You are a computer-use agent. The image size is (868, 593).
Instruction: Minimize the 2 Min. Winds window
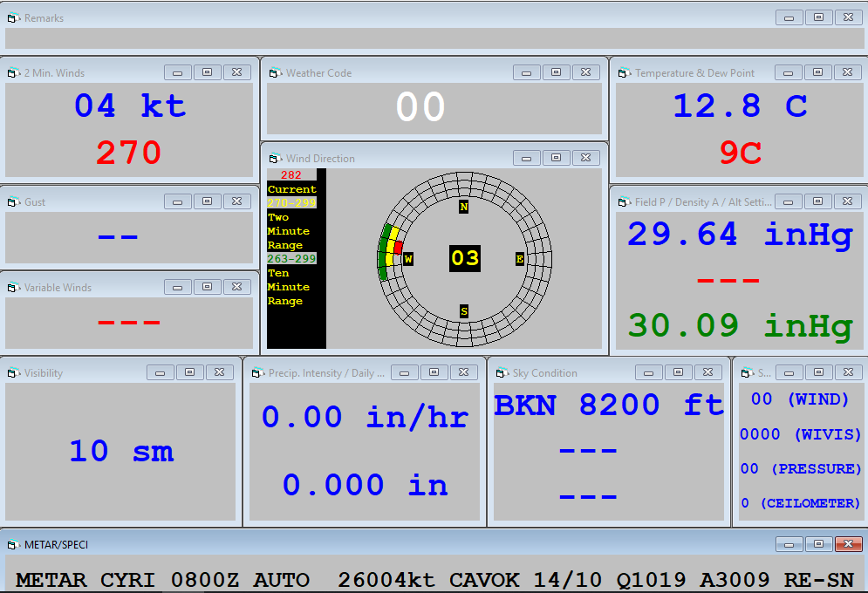(178, 72)
